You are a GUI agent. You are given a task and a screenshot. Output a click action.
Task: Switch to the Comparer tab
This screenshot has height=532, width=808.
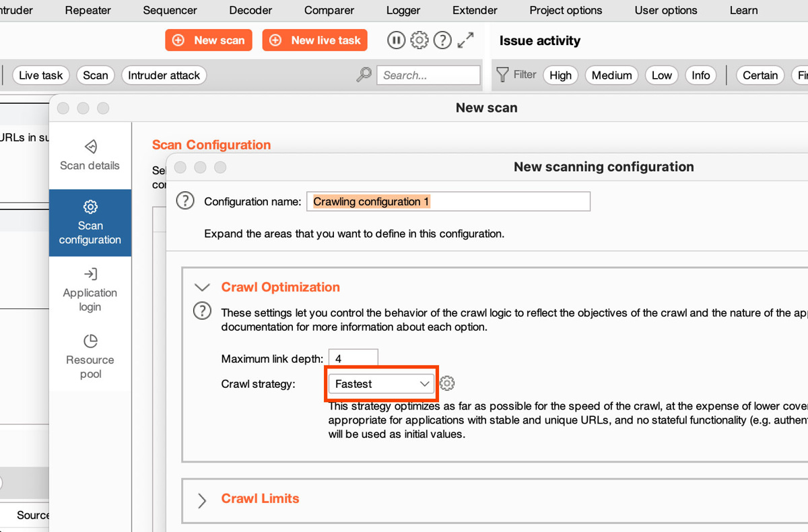tap(329, 10)
